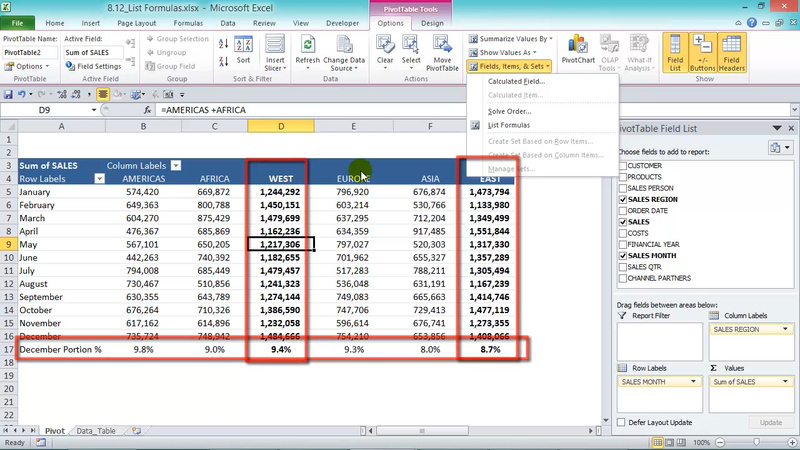The image size is (800, 450).
Task: Open the Design ribbon tab
Action: [x=432, y=23]
